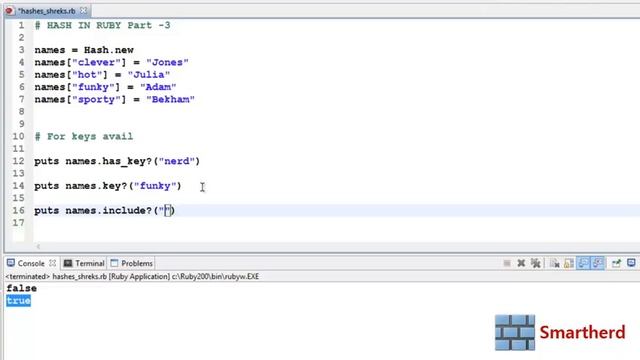Click Remove All Terminated Launches icon

[x=536, y=263]
